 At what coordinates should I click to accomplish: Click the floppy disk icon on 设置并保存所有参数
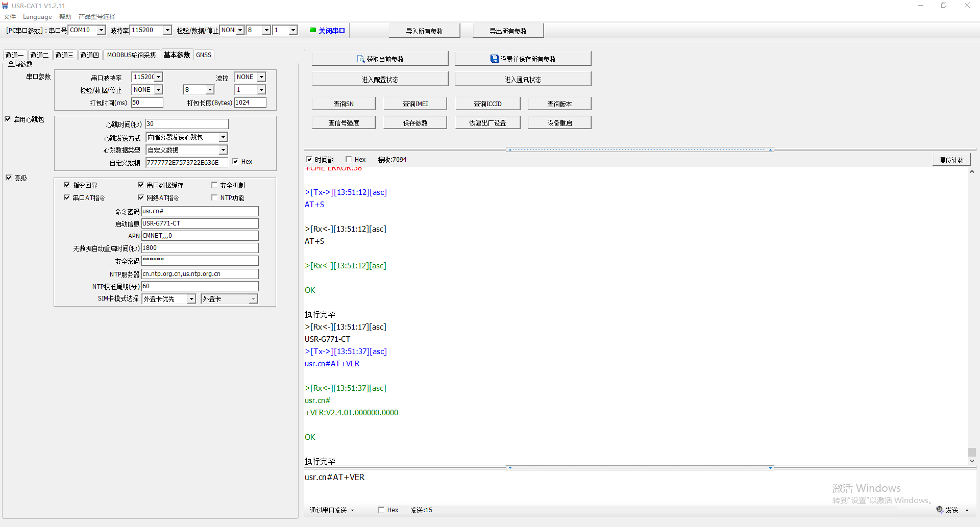click(x=494, y=59)
